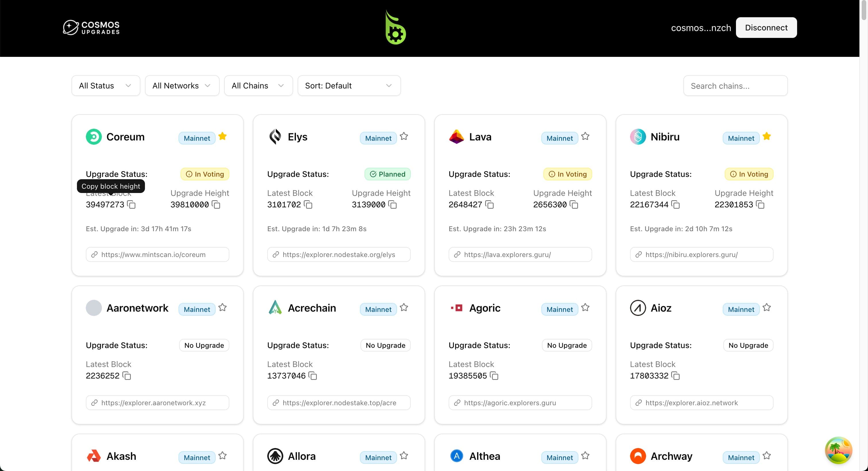This screenshot has height=471, width=868.
Task: Open the All Status filter dropdown
Action: (106, 86)
